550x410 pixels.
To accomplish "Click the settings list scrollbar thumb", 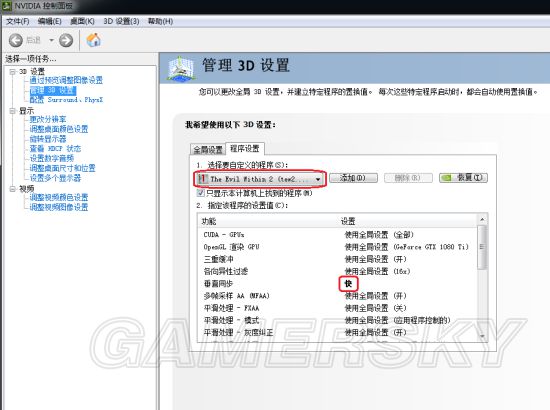I will point(482,247).
